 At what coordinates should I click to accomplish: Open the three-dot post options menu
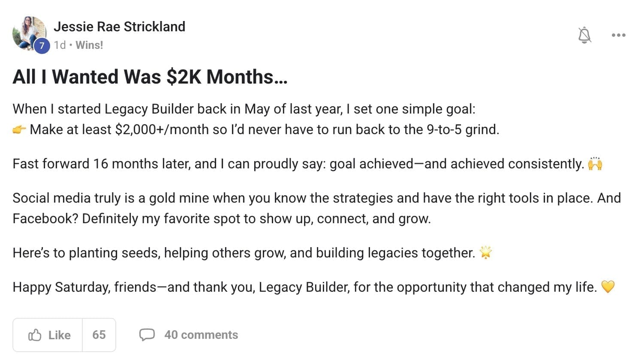point(618,35)
